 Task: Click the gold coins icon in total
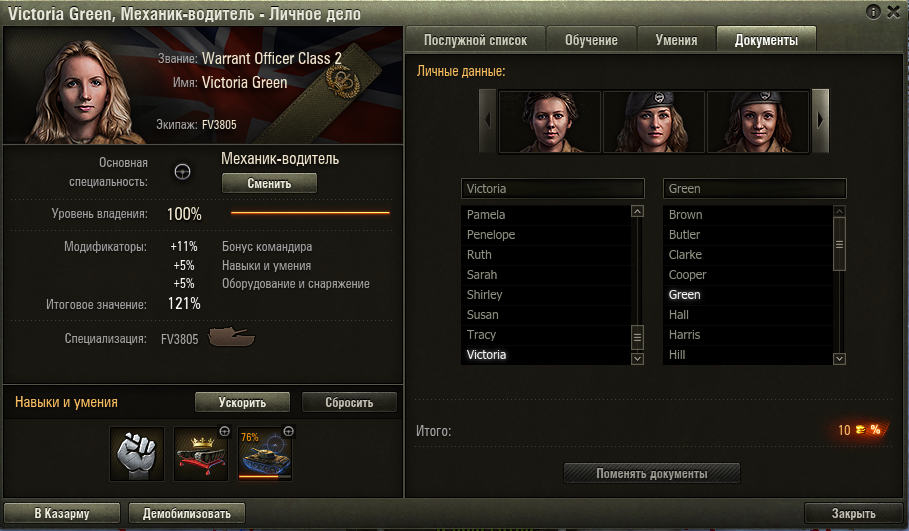coord(861,430)
